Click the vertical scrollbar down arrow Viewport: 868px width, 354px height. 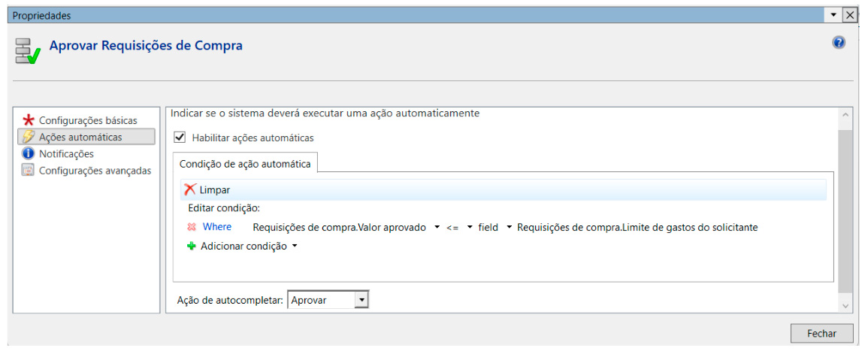point(845,306)
